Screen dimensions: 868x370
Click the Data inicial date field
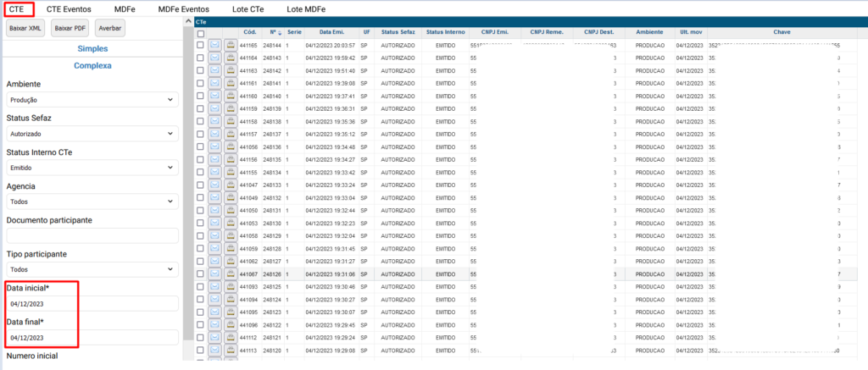pyautogui.click(x=92, y=304)
